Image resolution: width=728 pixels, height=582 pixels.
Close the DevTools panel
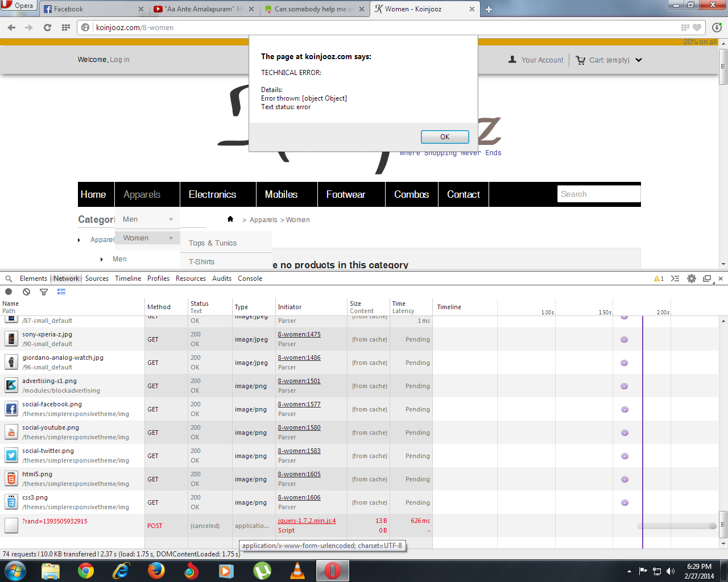(x=721, y=278)
